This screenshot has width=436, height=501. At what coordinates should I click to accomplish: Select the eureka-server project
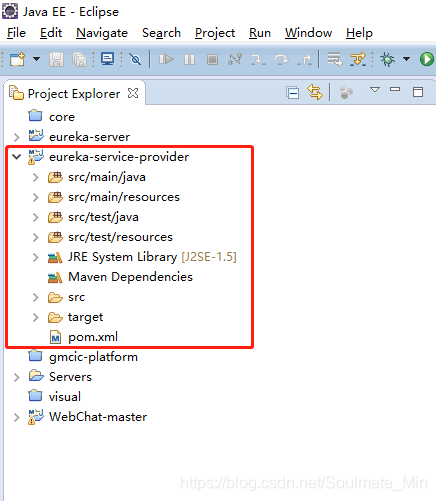click(89, 137)
